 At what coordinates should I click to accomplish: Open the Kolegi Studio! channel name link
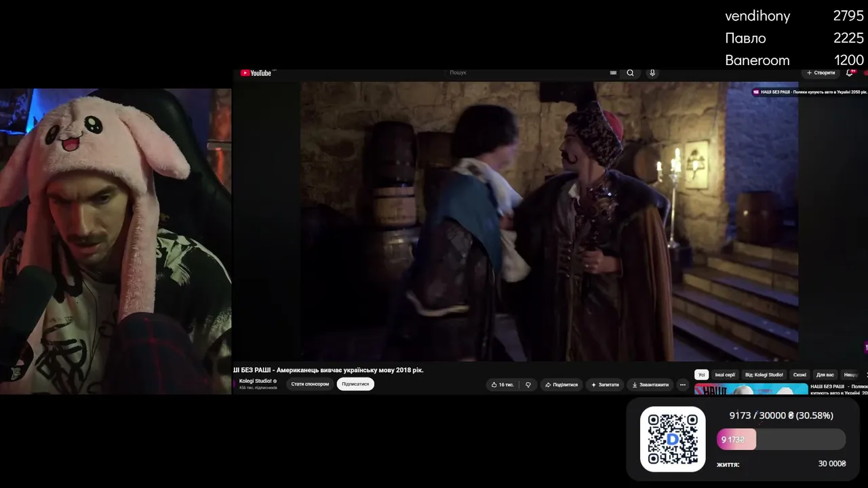pyautogui.click(x=256, y=381)
